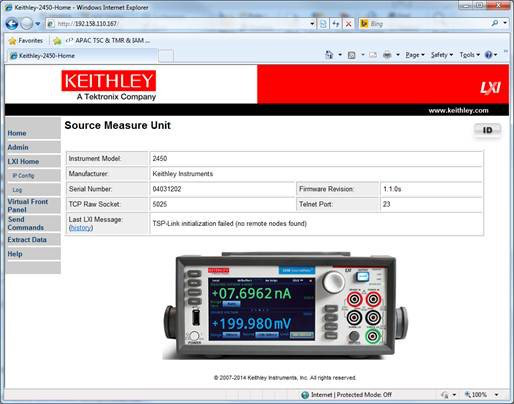Click the browser Forward arrow button
Image resolution: width=514 pixels, height=404 pixels.
(x=27, y=24)
